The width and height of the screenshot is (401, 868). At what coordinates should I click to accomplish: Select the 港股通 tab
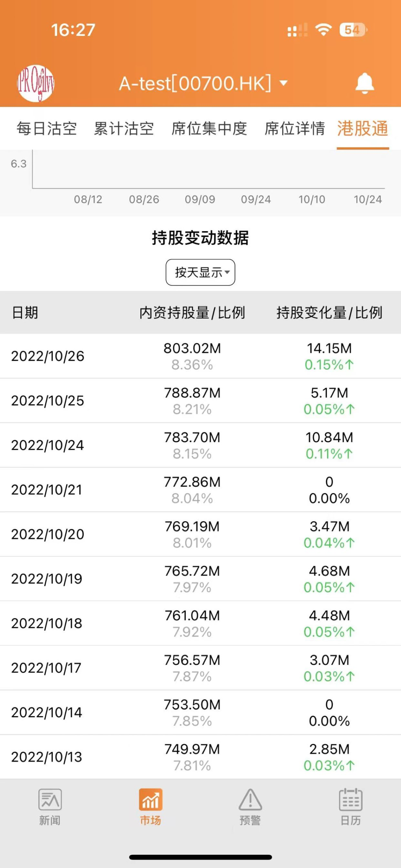[363, 129]
